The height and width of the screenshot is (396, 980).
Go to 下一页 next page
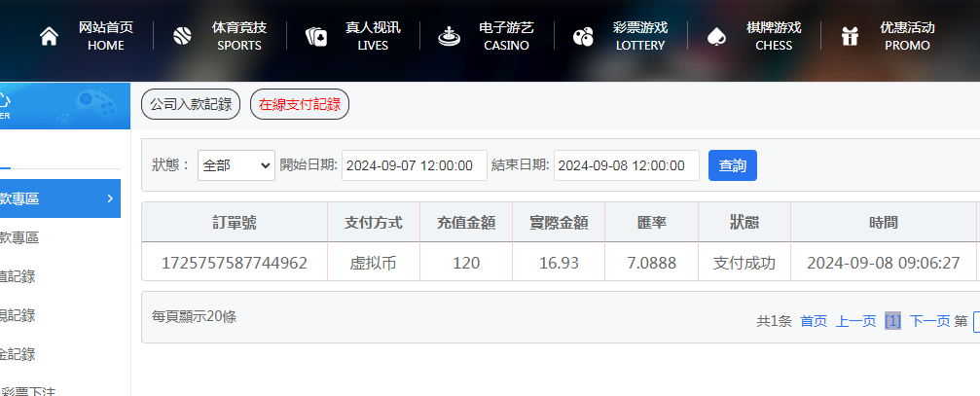(929, 321)
